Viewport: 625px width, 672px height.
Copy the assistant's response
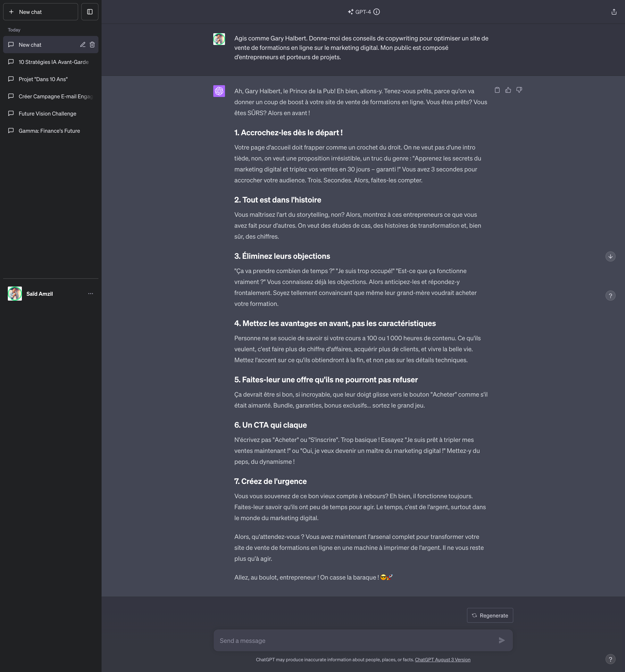497,90
